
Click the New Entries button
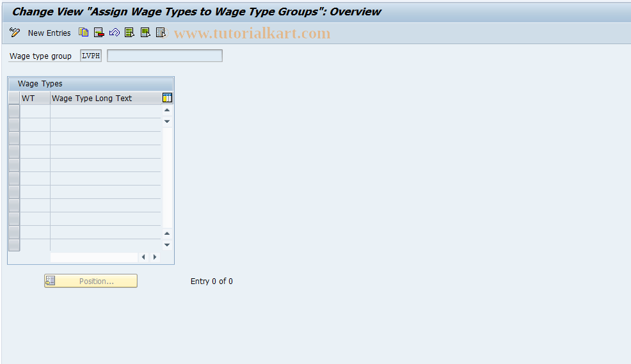coord(49,33)
